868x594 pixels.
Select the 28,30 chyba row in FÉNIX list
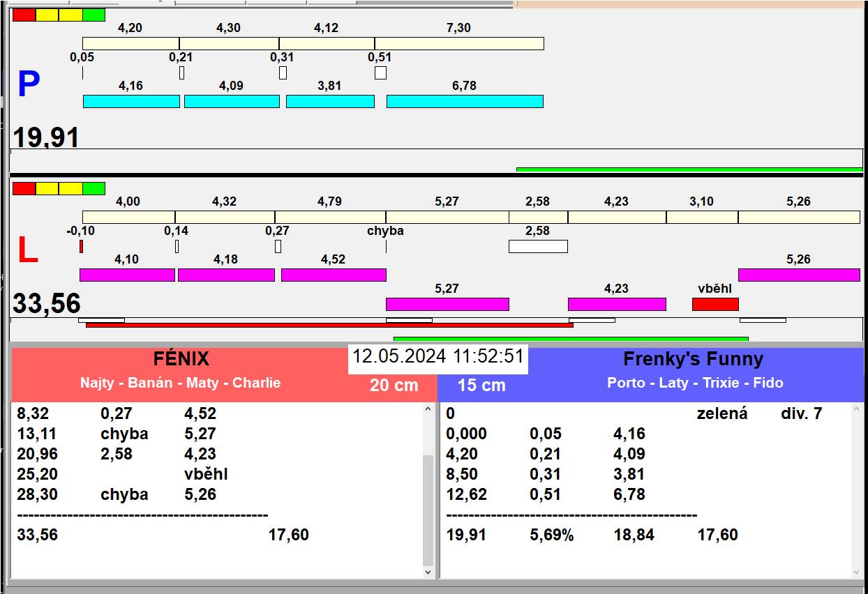[x=218, y=494]
